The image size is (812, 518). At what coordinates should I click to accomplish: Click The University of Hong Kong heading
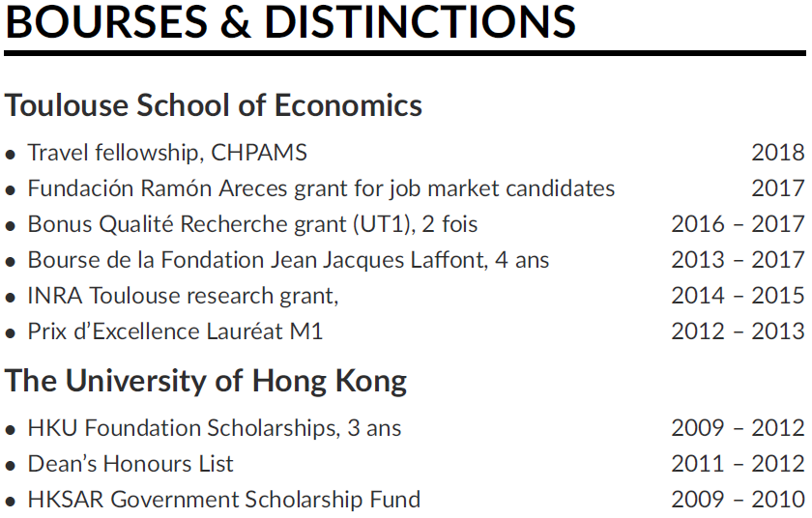tap(206, 382)
